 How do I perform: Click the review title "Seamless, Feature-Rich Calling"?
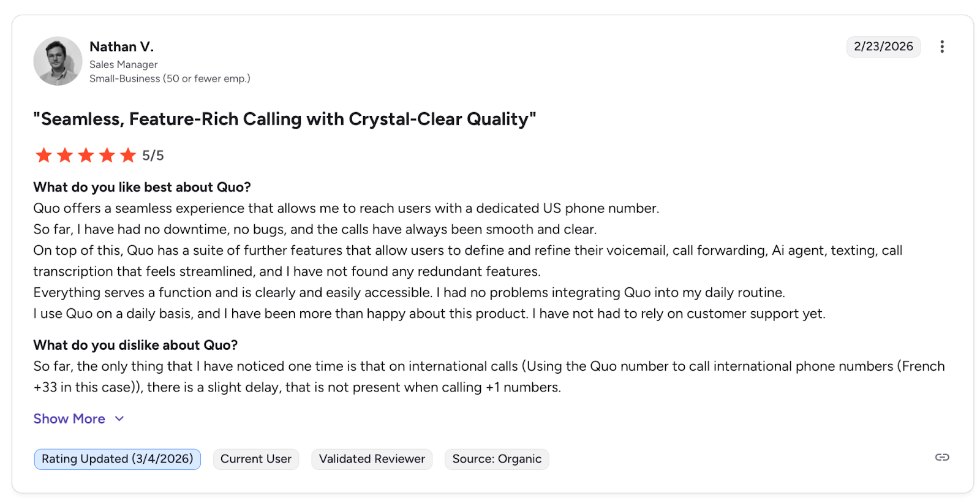pos(284,119)
